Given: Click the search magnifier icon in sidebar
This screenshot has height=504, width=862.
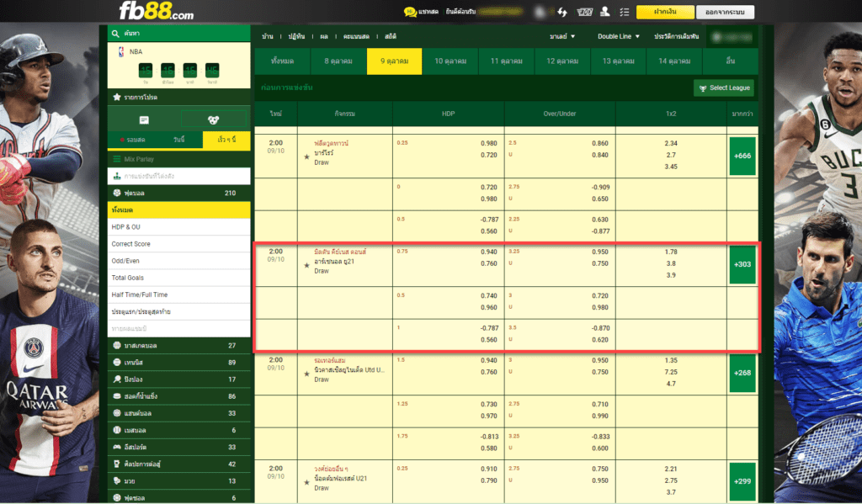Looking at the screenshot, I should click(x=115, y=34).
